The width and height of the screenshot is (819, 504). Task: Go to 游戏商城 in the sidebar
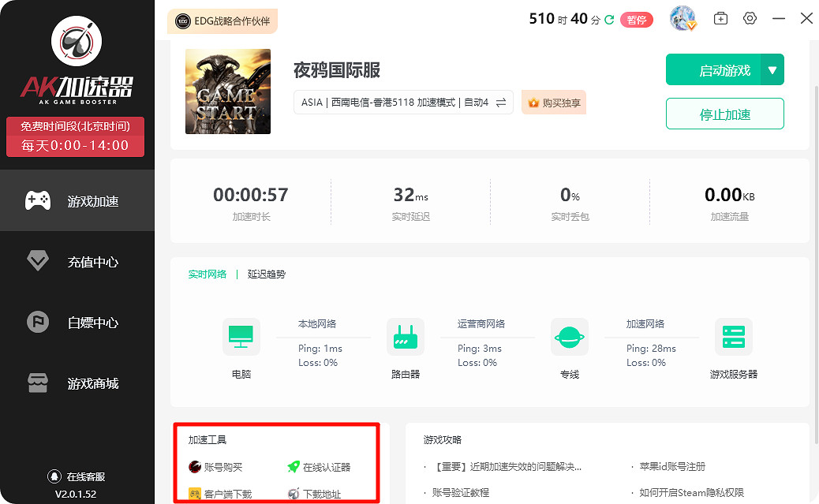(x=77, y=383)
